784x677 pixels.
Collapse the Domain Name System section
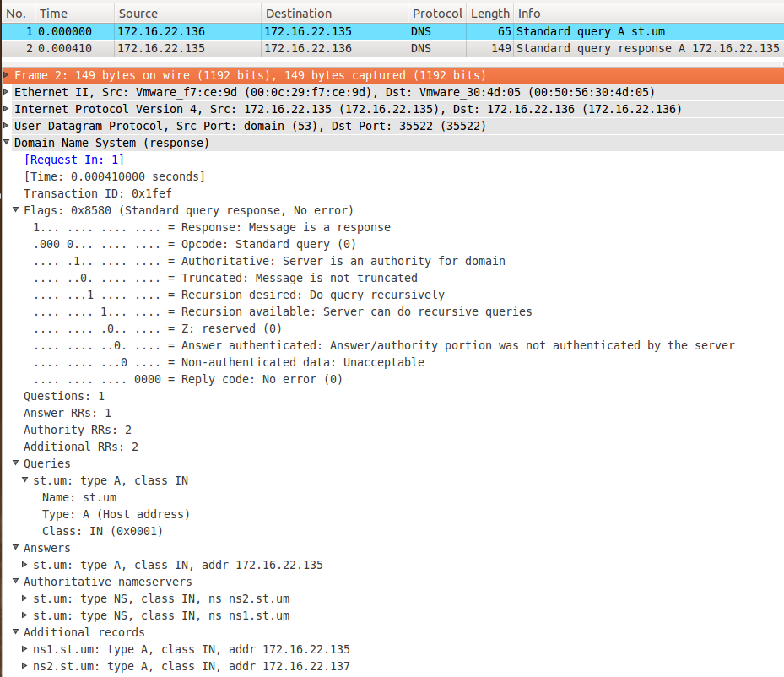click(x=6, y=142)
